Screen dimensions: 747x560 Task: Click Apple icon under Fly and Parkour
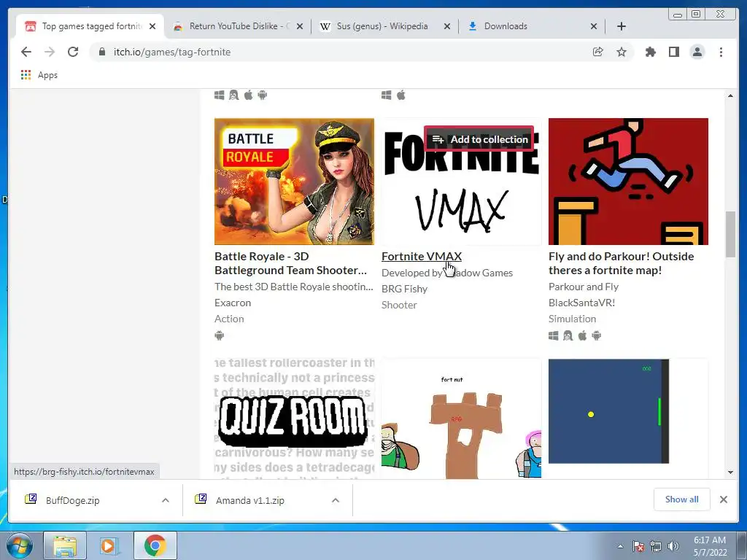[582, 335]
